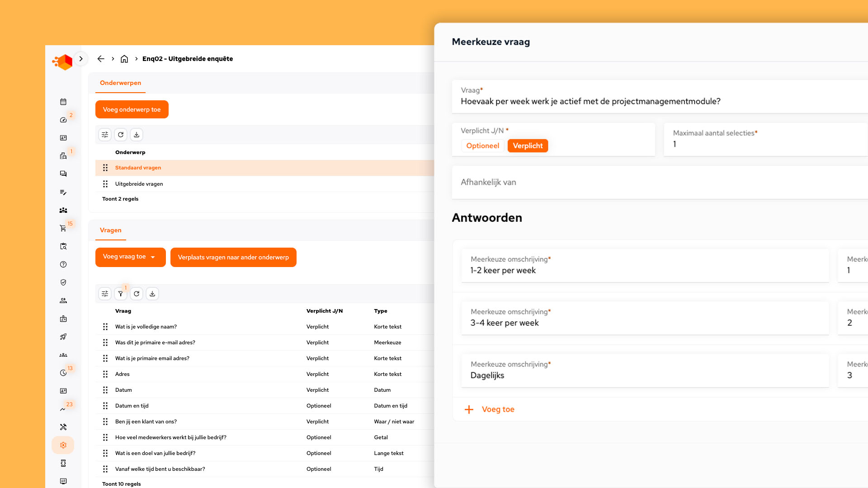The height and width of the screenshot is (488, 868).
Task: Select the Vragen tab
Action: click(110, 230)
